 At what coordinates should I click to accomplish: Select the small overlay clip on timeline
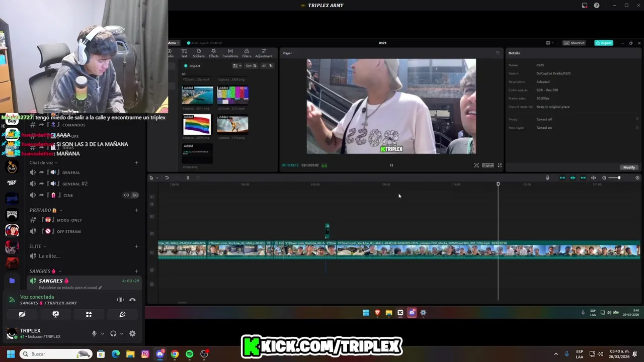point(327,231)
